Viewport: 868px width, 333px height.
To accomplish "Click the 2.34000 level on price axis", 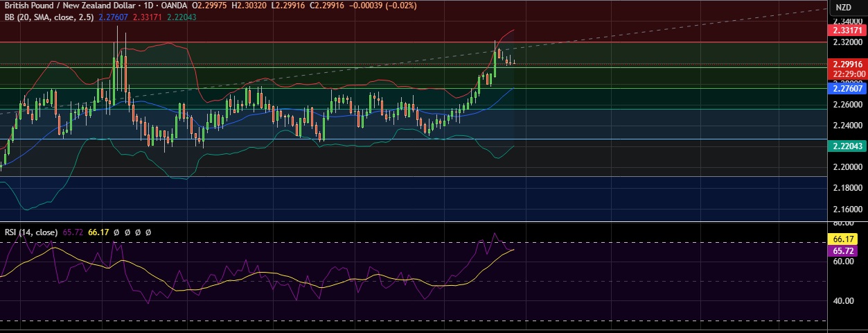I will (849, 22).
